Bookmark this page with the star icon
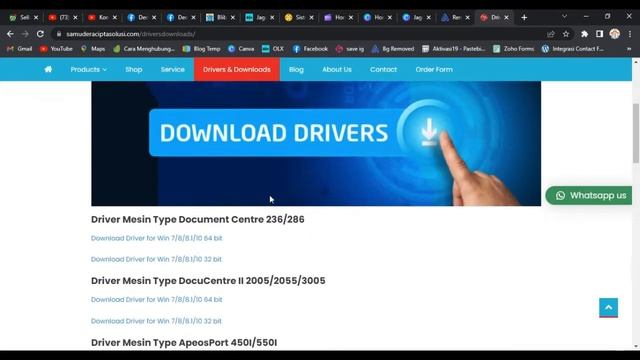The image size is (640, 360). tap(566, 34)
